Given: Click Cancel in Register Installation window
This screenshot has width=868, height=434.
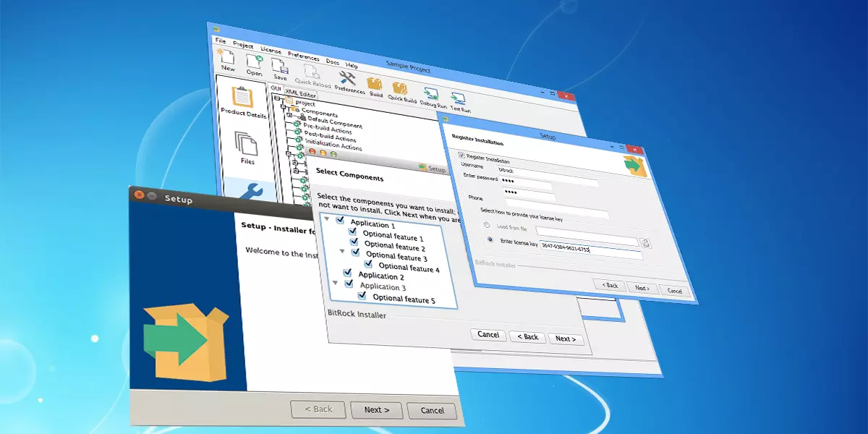Looking at the screenshot, I should tap(674, 291).
